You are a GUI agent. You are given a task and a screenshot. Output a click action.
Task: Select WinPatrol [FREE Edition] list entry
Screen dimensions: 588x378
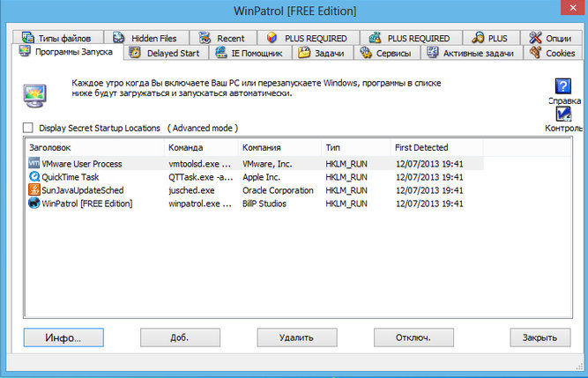pyautogui.click(x=255, y=204)
